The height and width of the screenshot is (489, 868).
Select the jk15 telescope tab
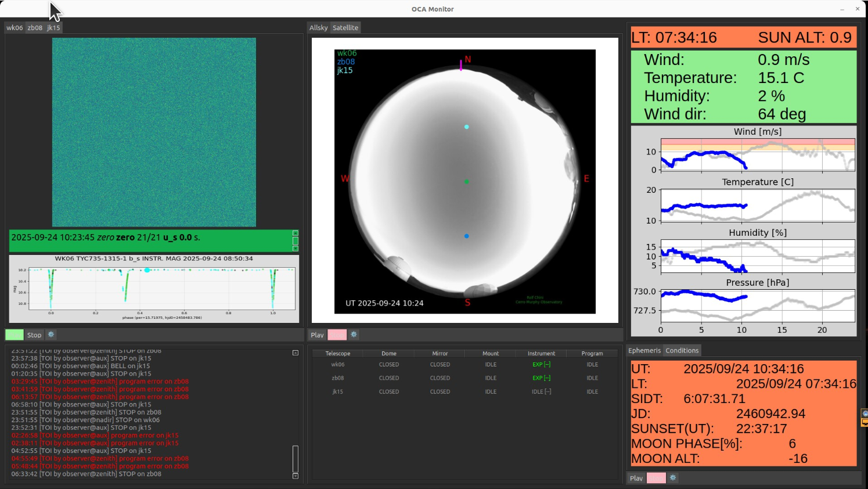tap(52, 27)
